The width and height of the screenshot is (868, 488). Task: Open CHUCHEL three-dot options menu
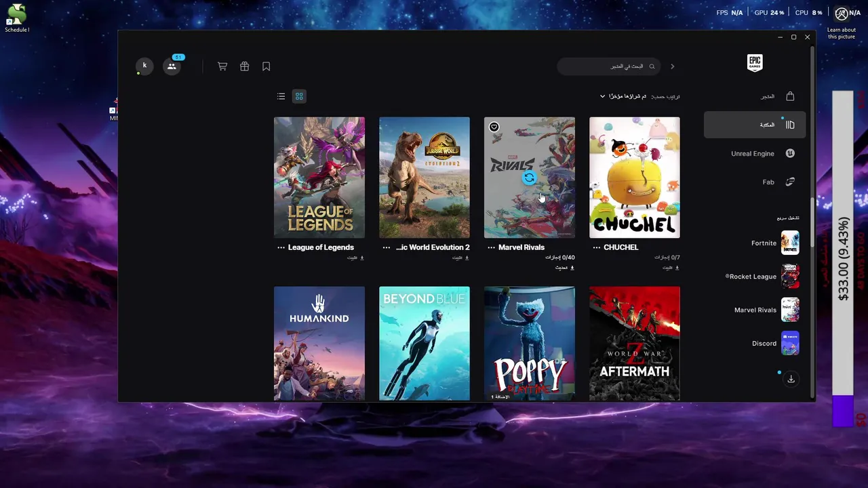pos(597,247)
